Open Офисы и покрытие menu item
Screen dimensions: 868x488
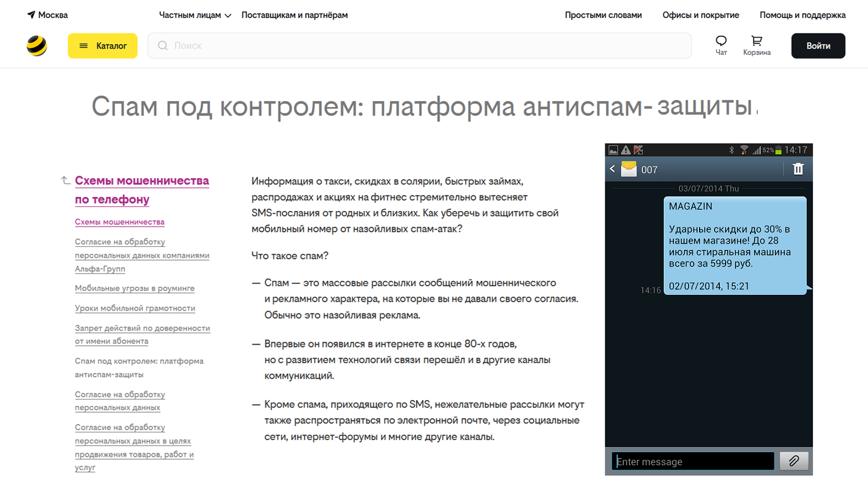click(x=700, y=15)
